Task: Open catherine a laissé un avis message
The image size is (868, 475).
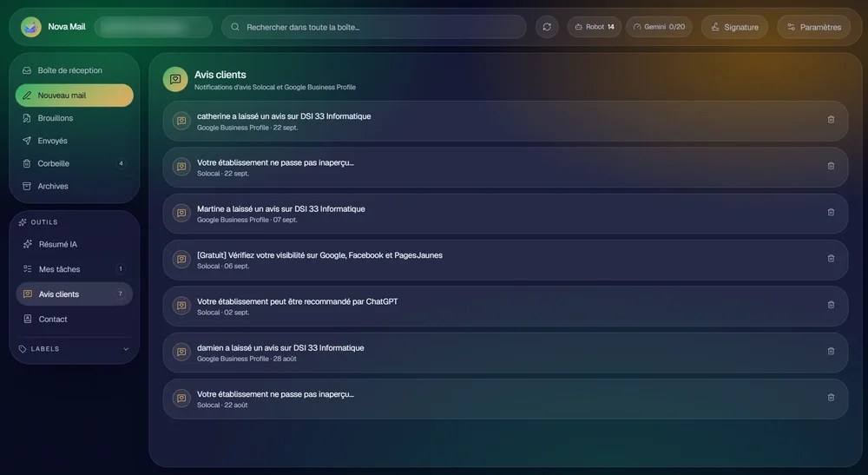Action: coord(505,122)
